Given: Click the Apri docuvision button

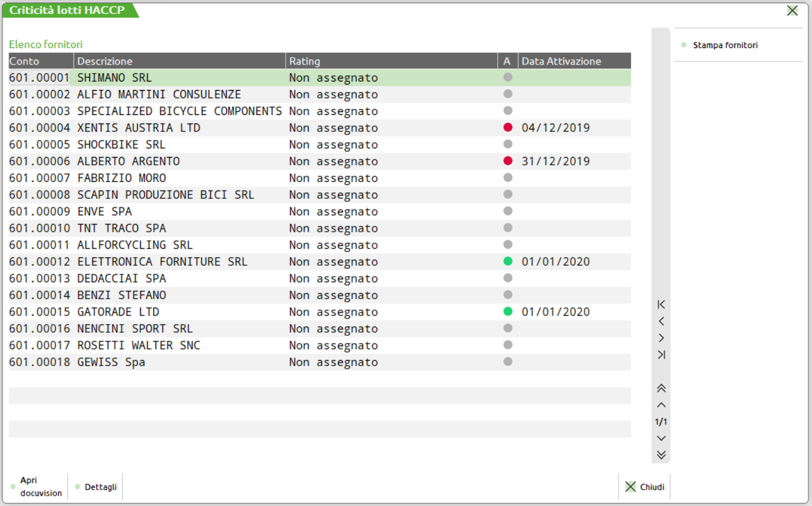Looking at the screenshot, I should coord(38,487).
